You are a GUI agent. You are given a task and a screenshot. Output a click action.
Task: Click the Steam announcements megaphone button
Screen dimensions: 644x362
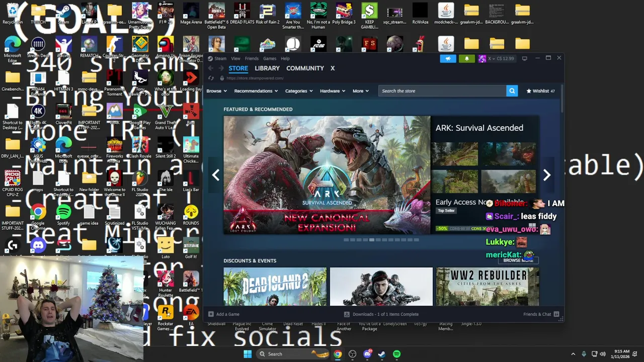[447, 58]
